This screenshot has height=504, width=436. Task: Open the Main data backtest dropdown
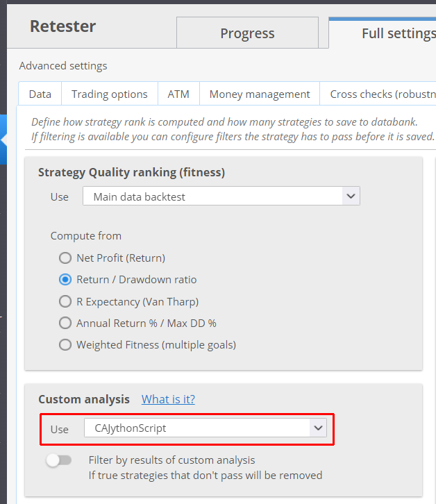click(x=221, y=196)
